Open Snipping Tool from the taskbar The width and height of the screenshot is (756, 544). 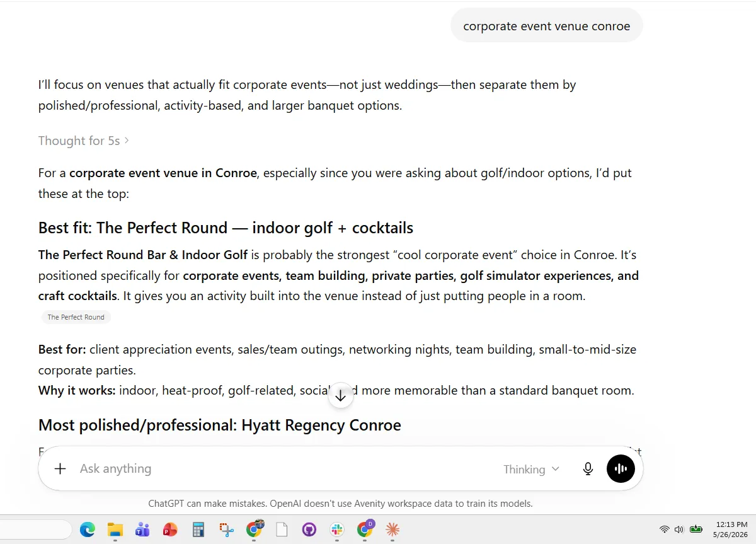point(226,530)
